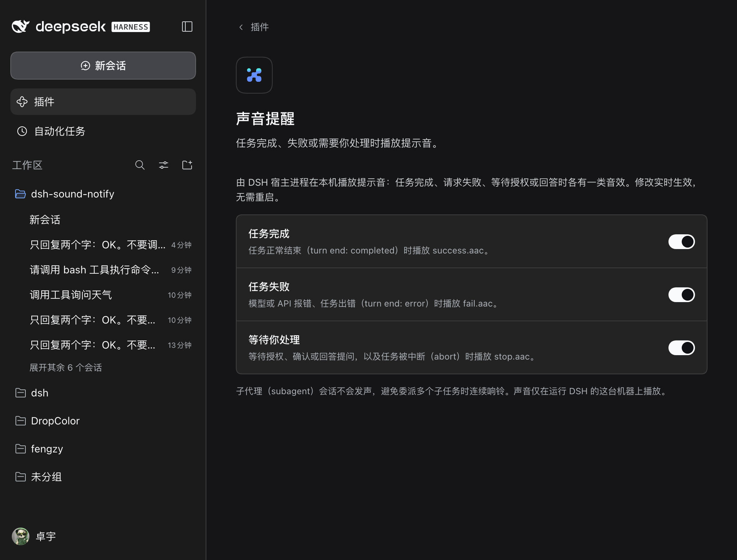Open 自动化任务 automation tasks
The image size is (737, 560).
(x=103, y=131)
